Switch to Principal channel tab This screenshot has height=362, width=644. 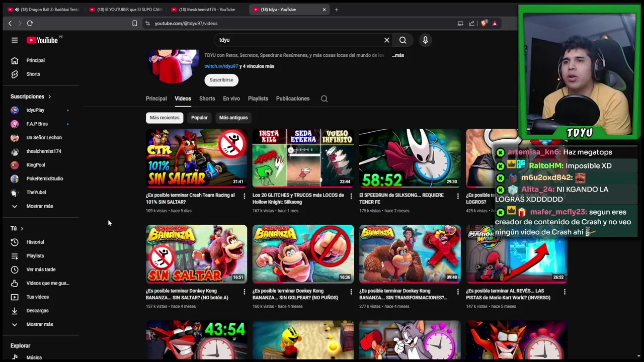[x=156, y=99]
